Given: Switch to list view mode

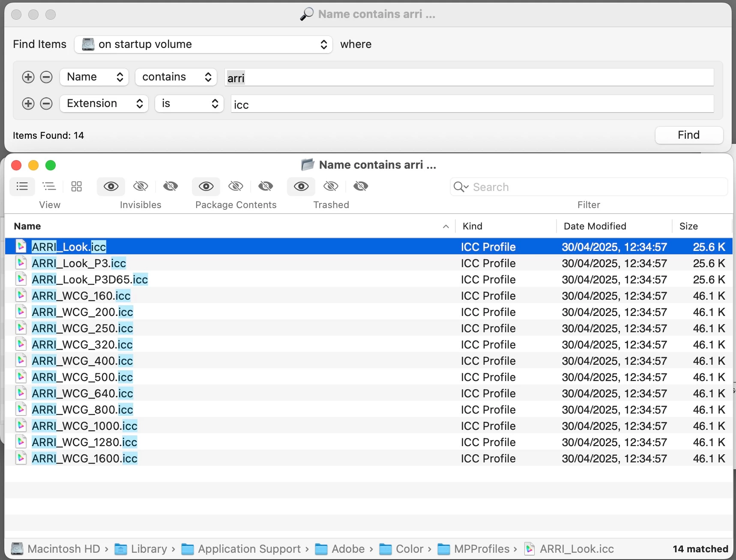Looking at the screenshot, I should tap(22, 186).
